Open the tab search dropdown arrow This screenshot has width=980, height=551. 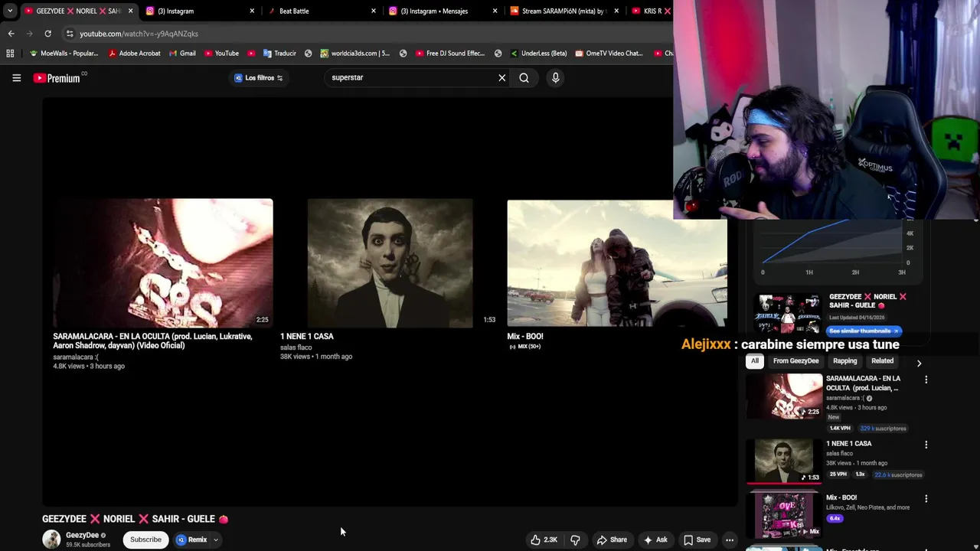tap(9, 11)
